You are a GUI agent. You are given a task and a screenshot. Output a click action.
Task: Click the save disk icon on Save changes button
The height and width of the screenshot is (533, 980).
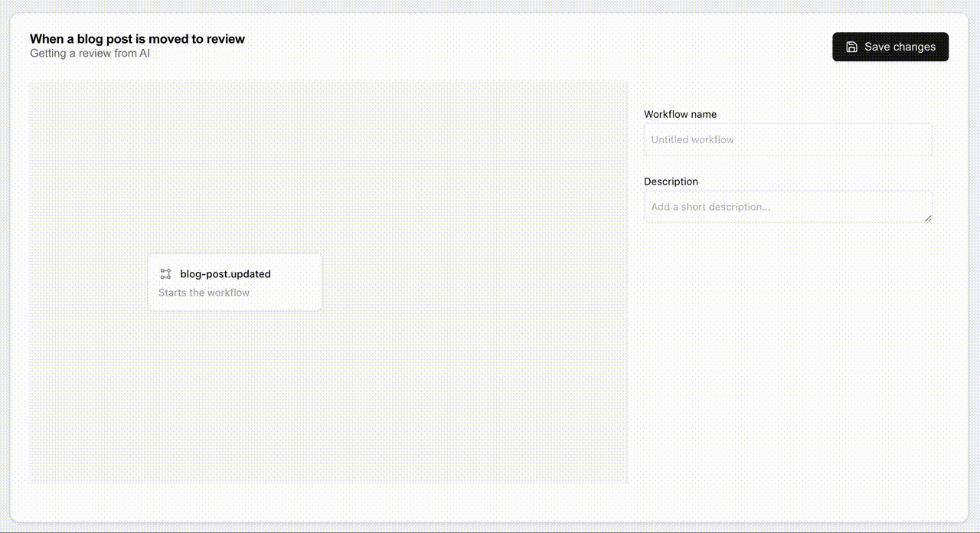[x=851, y=47]
